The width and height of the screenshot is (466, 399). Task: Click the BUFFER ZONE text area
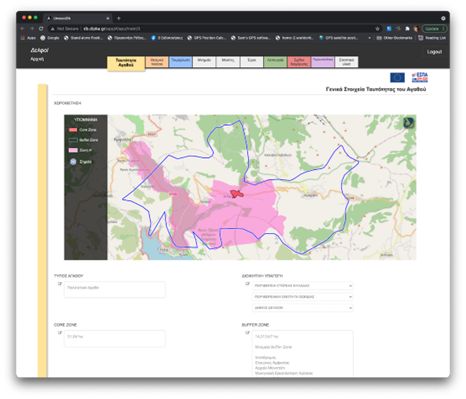click(303, 353)
